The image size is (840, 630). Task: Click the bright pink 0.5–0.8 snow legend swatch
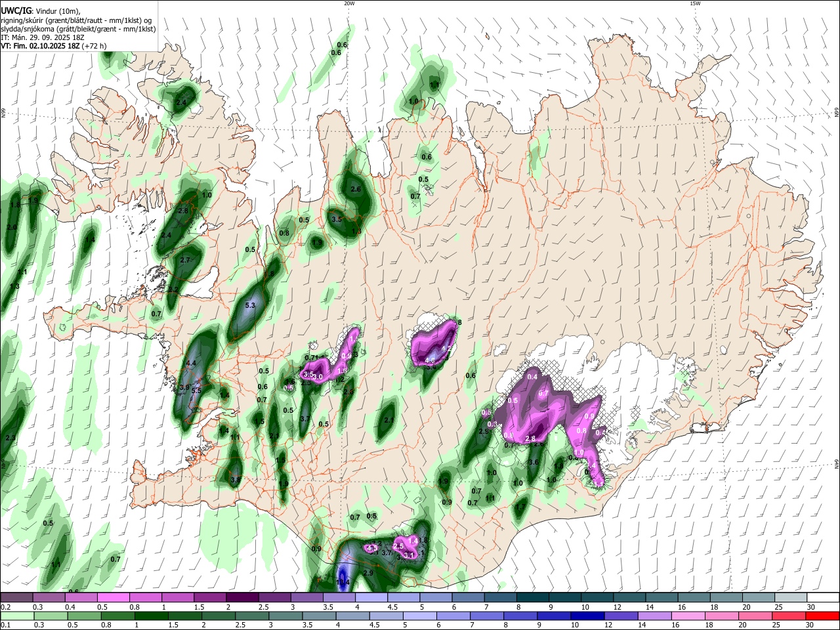pyautogui.click(x=113, y=598)
